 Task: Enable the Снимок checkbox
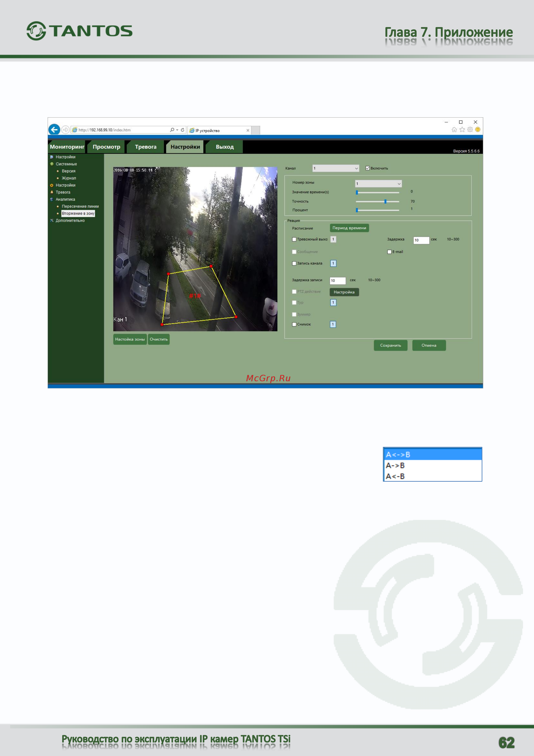tap(294, 324)
